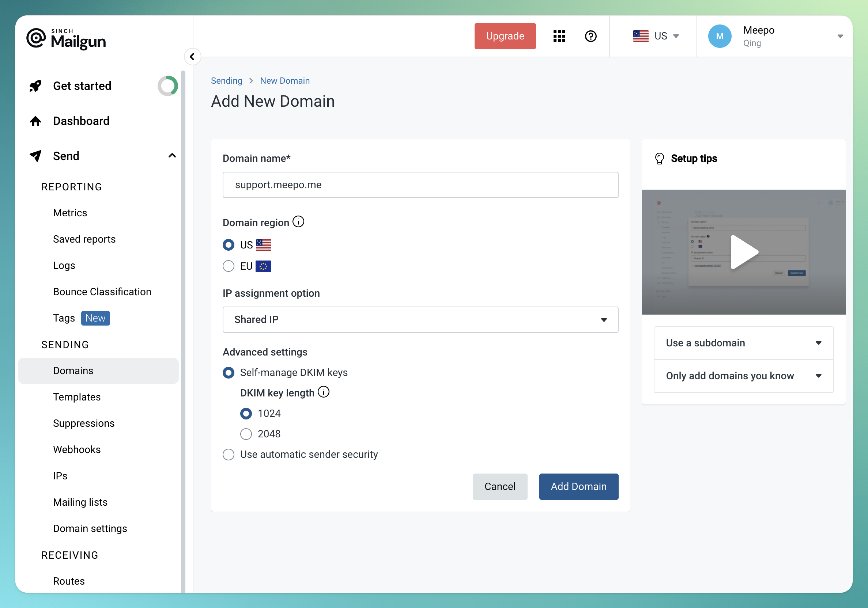Viewport: 868px width, 608px height.
Task: Play the Setup tips video
Action: (744, 252)
